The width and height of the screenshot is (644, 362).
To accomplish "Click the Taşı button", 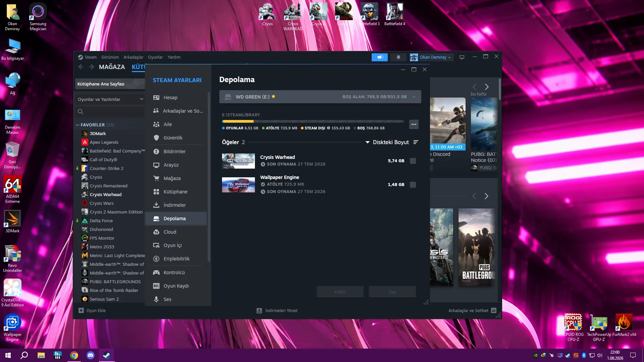I will (392, 292).
